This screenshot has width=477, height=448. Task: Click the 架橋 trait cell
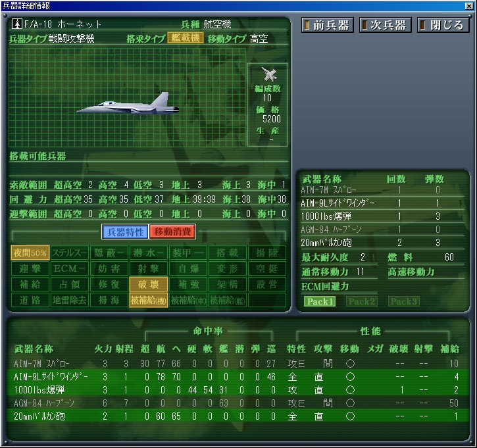[x=228, y=284]
